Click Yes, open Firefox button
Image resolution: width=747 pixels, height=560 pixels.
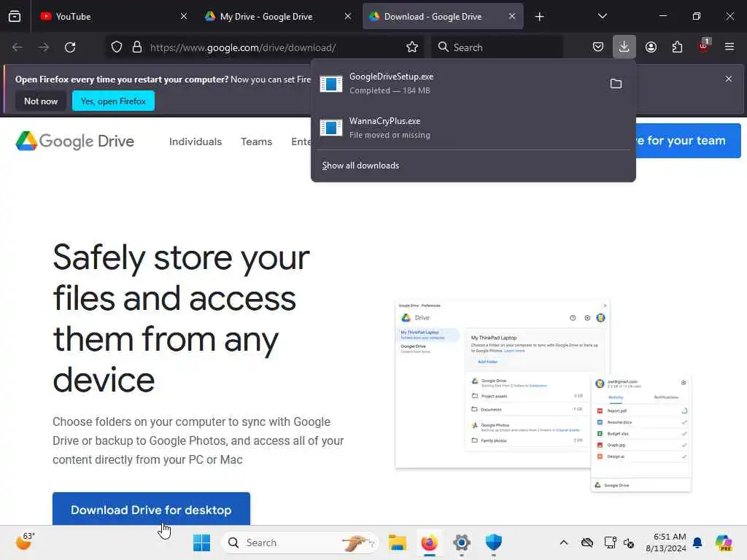(x=113, y=101)
